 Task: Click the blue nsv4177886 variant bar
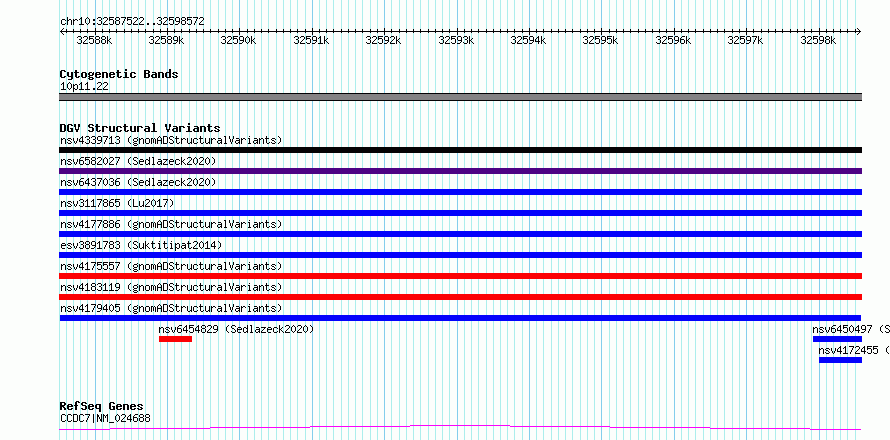[460, 234]
